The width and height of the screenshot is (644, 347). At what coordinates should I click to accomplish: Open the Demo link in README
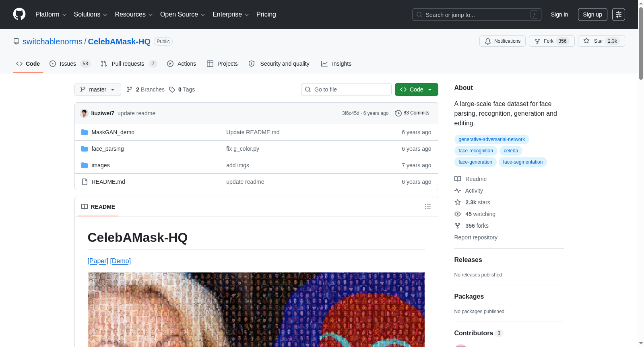tap(120, 261)
